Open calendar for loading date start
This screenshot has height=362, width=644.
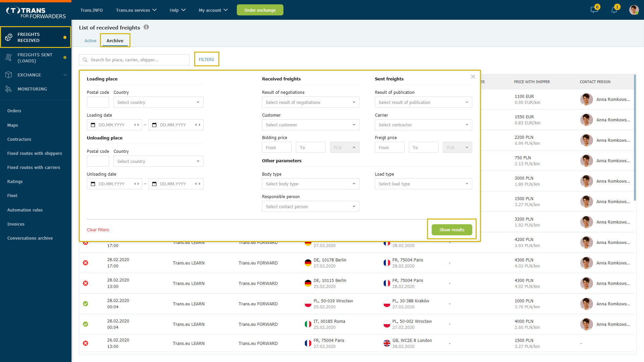point(93,125)
